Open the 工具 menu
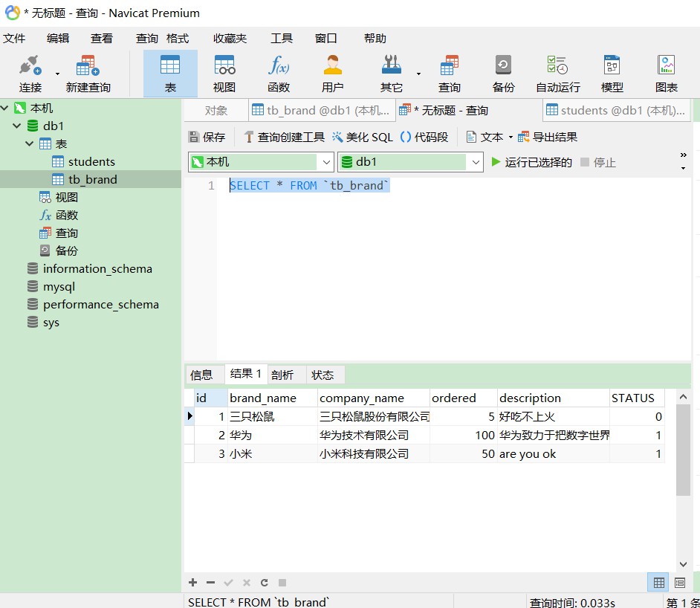The image size is (700, 608). click(282, 39)
